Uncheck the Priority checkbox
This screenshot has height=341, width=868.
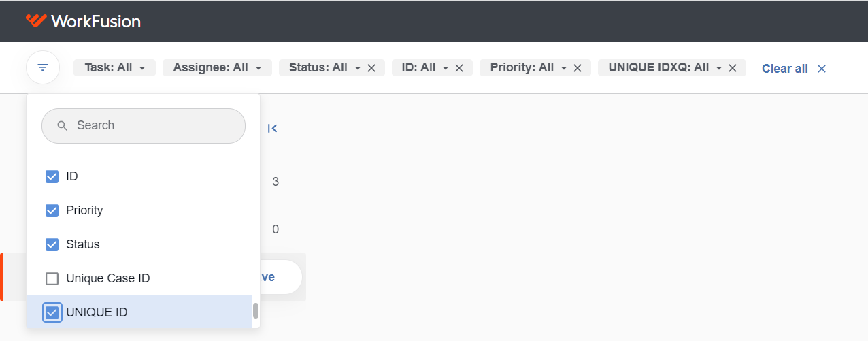coord(52,210)
